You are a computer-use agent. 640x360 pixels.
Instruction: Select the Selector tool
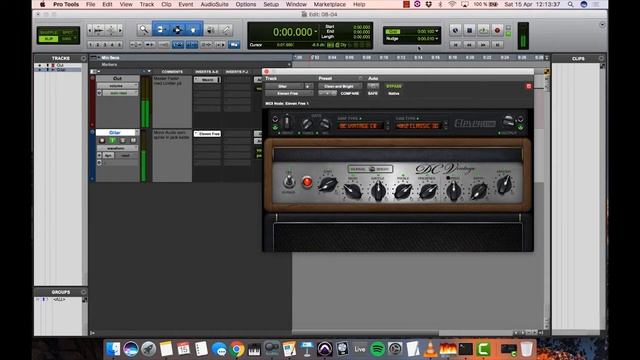point(177,29)
